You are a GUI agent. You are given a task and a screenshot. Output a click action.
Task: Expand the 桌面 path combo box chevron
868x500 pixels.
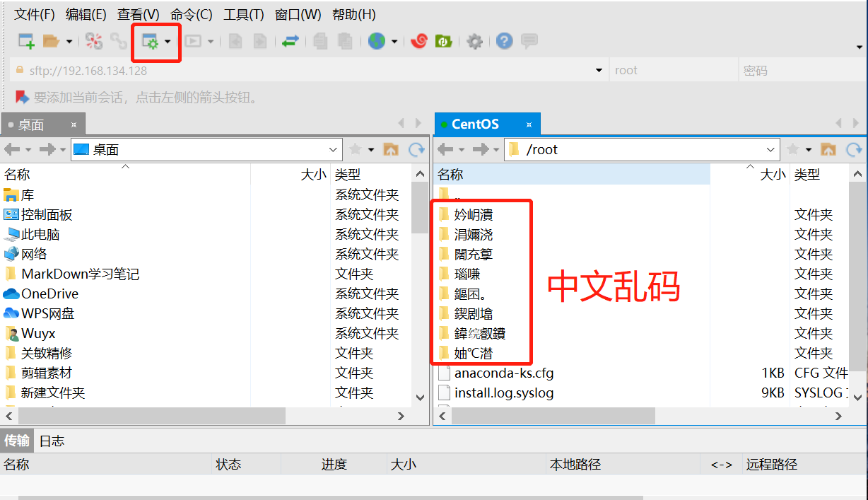coord(334,150)
